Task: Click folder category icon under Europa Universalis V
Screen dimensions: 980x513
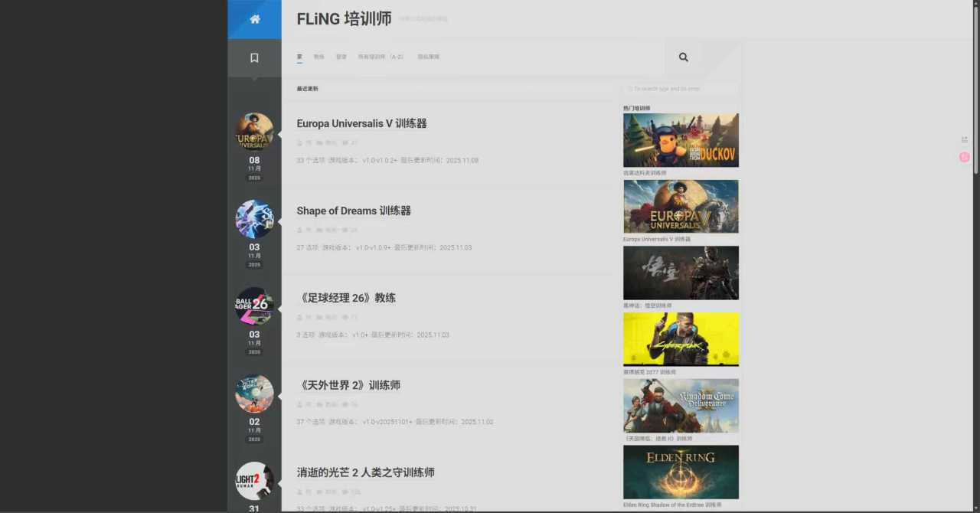Action: tap(319, 143)
